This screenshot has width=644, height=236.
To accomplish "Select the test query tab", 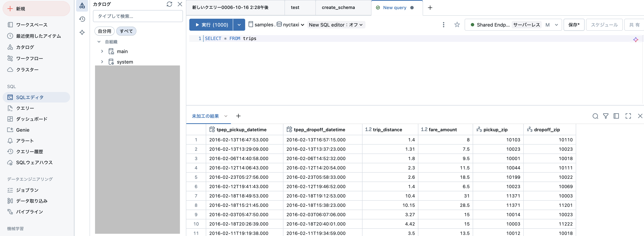I will click(295, 7).
